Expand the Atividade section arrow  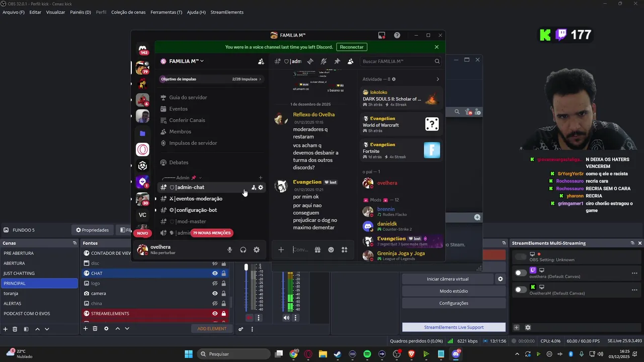pos(438,79)
